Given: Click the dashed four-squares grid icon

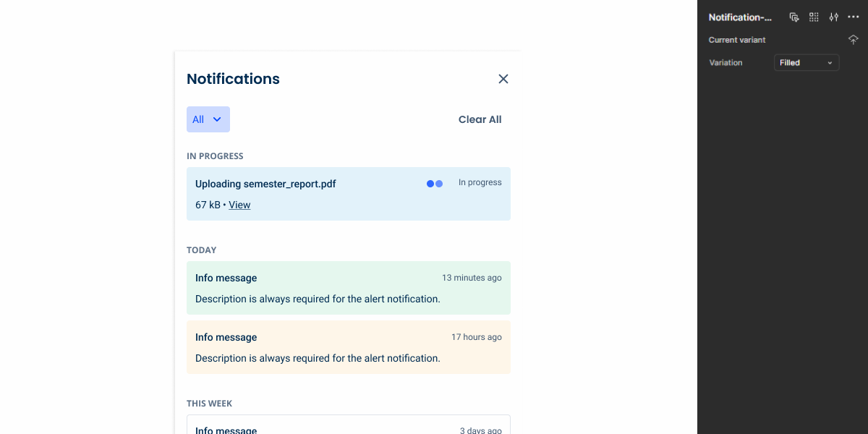Looking at the screenshot, I should [814, 17].
